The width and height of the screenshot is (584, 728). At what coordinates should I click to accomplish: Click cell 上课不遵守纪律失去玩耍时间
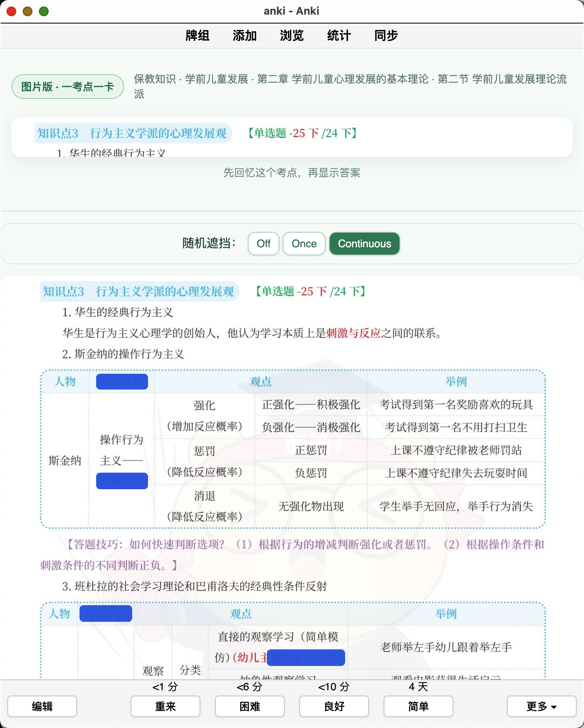(x=456, y=473)
